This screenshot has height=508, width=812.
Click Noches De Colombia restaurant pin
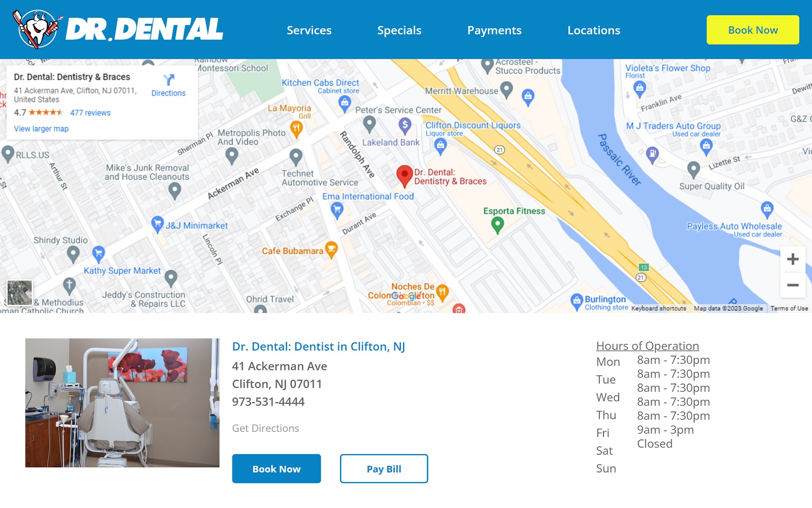(442, 293)
